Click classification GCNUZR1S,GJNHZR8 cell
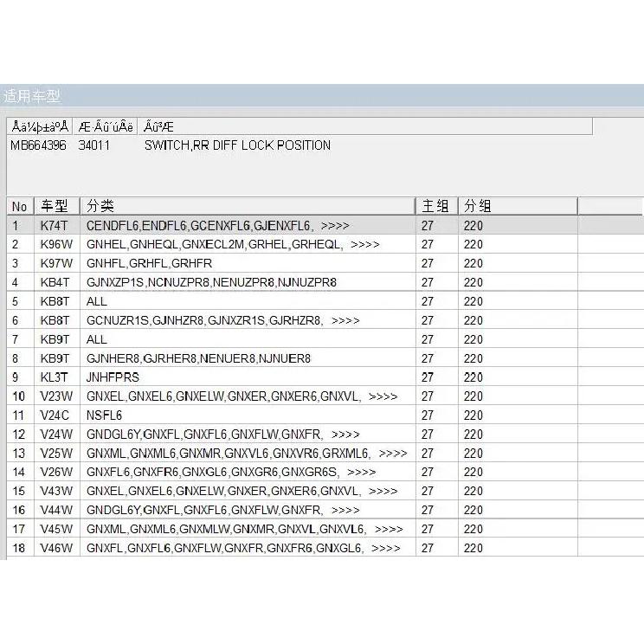 248,320
